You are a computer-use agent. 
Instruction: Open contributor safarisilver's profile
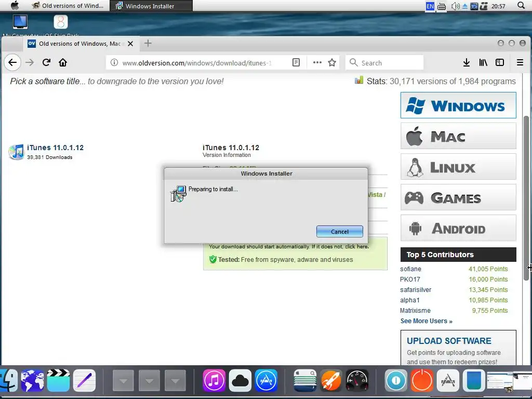pos(416,290)
